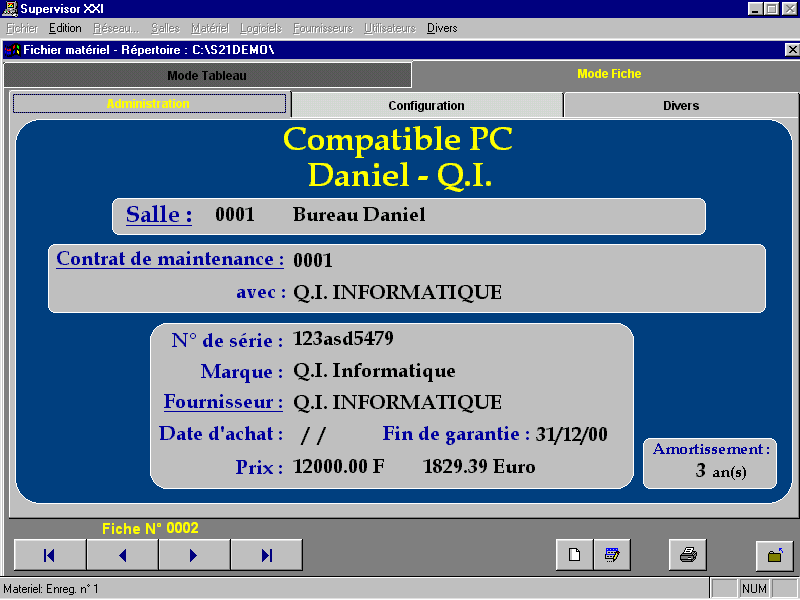Image resolution: width=800 pixels, height=600 pixels.
Task: Close the Fichier matériel window
Action: 792,49
